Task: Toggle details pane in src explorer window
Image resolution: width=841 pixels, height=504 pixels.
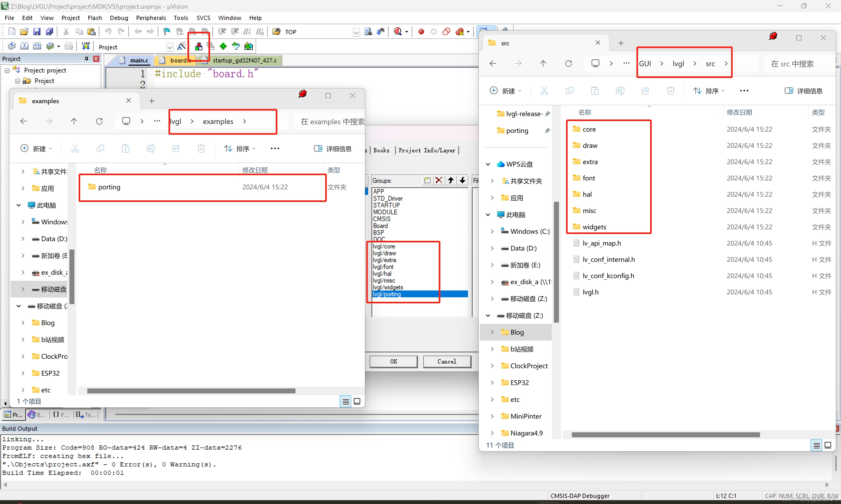Action: (x=804, y=91)
